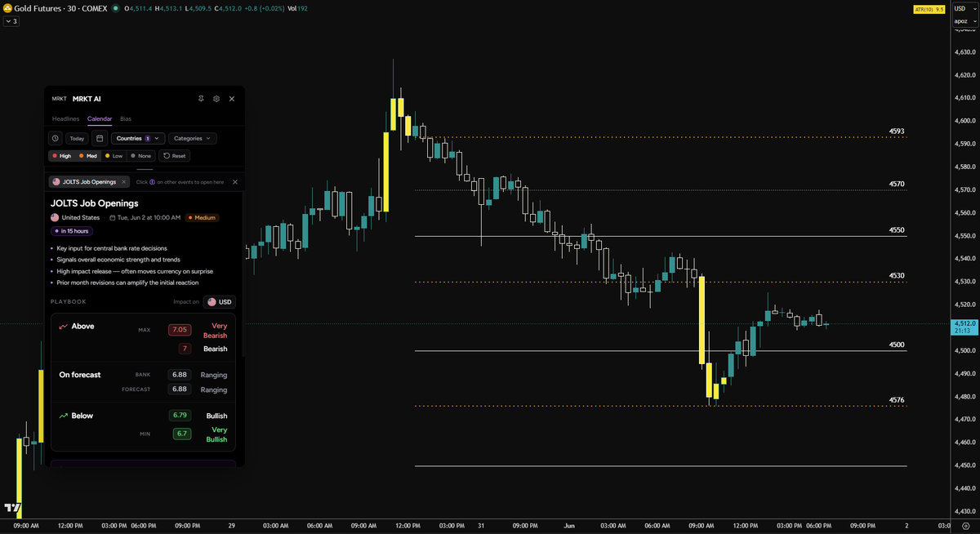Click the TradingView logo
The height and width of the screenshot is (534, 980).
coord(12,508)
